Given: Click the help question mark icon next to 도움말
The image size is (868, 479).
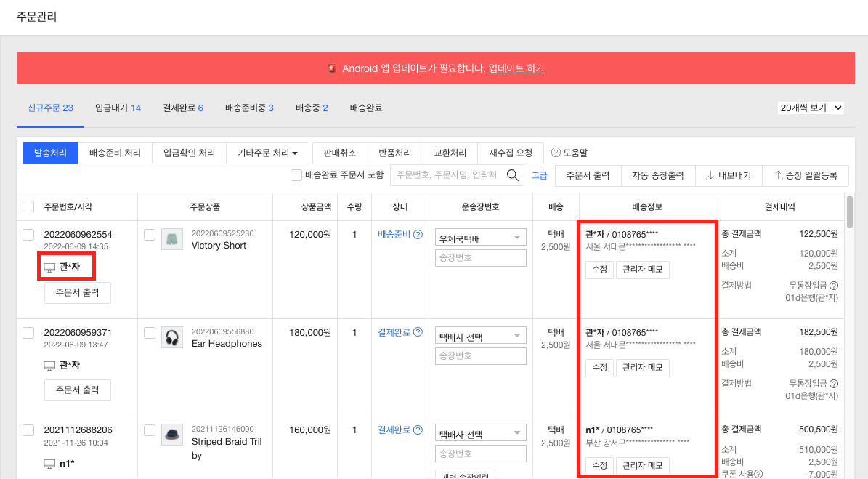Looking at the screenshot, I should pyautogui.click(x=556, y=153).
